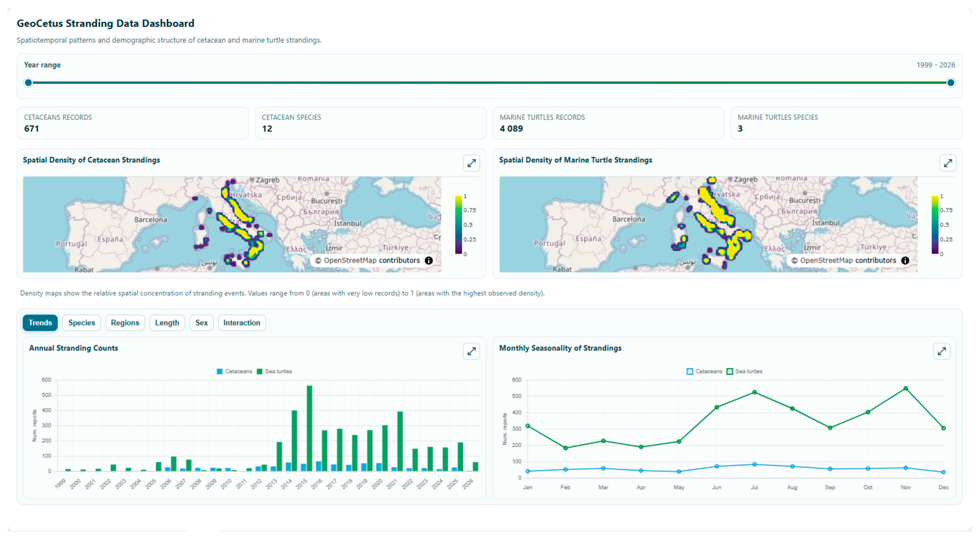Toggle Sea turtles line in monthly chart legend
Screen dimensions: 980x541
[x=745, y=371]
